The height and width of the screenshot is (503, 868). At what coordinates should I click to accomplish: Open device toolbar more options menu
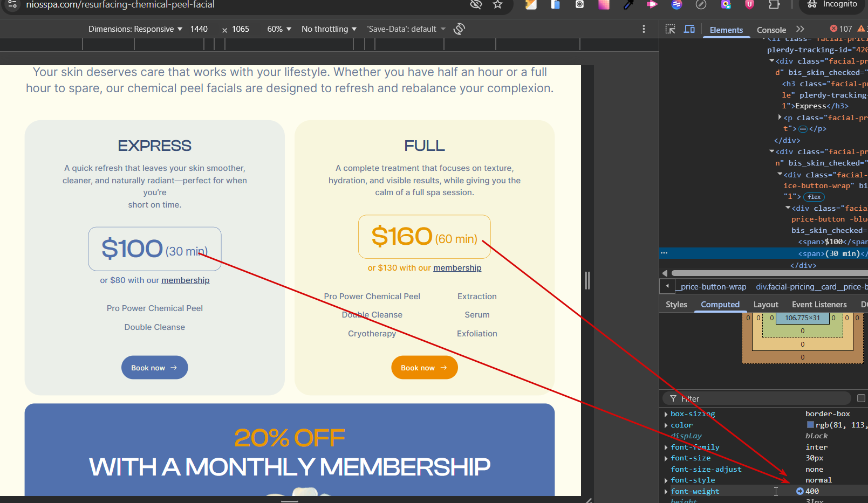tap(644, 29)
